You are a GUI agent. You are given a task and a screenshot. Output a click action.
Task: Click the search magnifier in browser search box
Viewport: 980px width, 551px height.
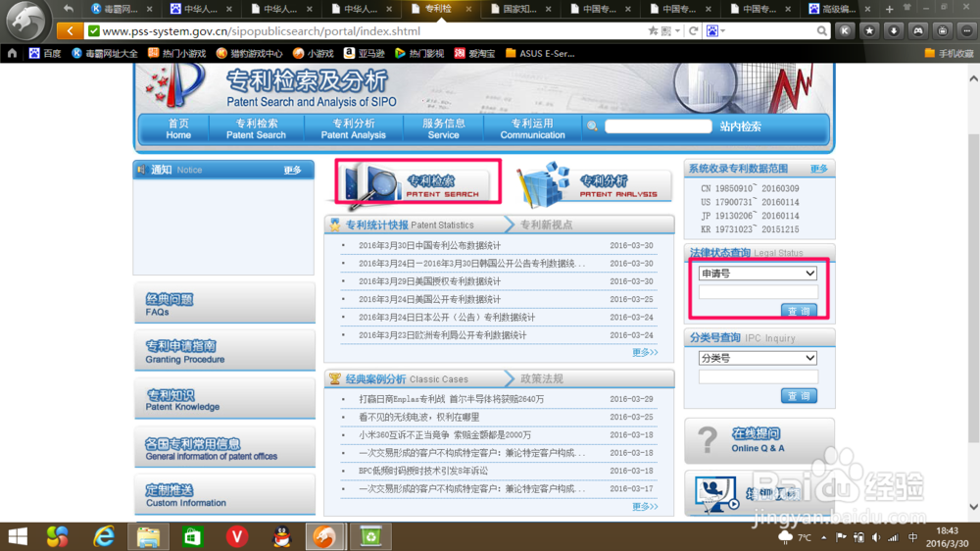[x=822, y=30]
